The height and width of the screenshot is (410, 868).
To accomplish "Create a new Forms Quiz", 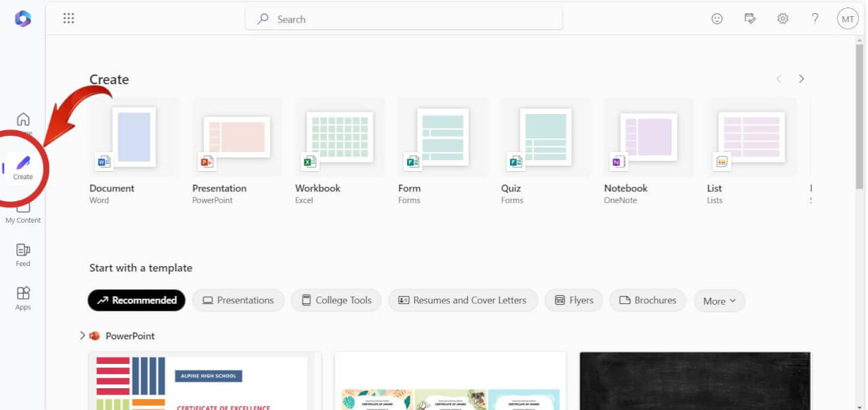I will [545, 151].
